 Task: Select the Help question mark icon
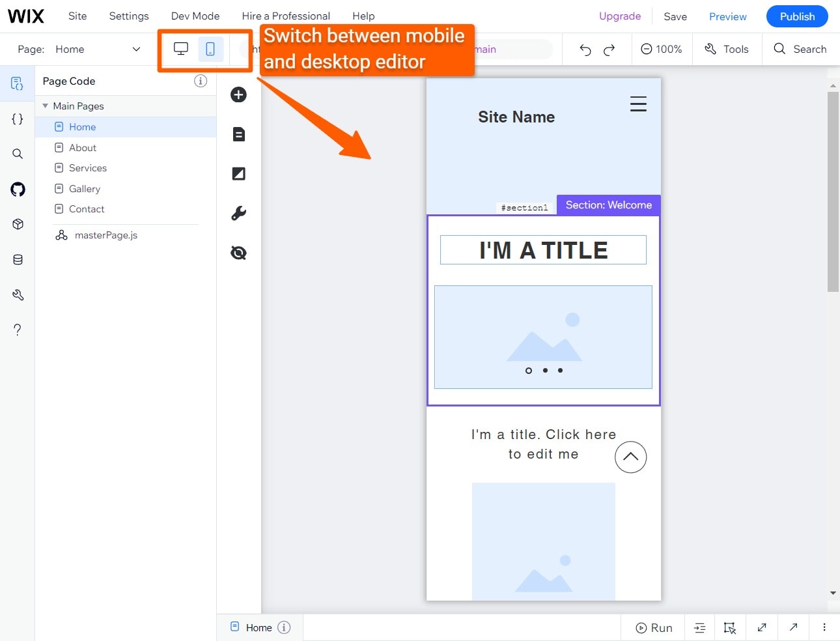pyautogui.click(x=18, y=329)
